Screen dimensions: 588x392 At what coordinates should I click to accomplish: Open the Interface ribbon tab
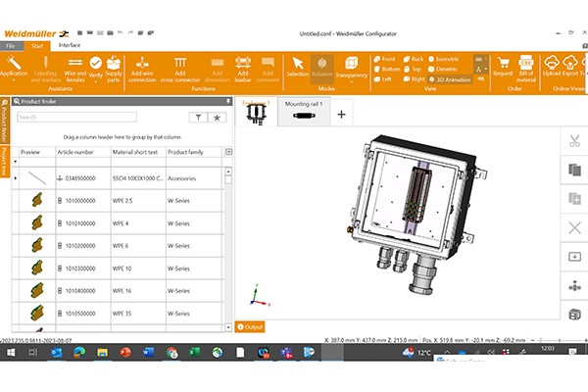coord(70,45)
